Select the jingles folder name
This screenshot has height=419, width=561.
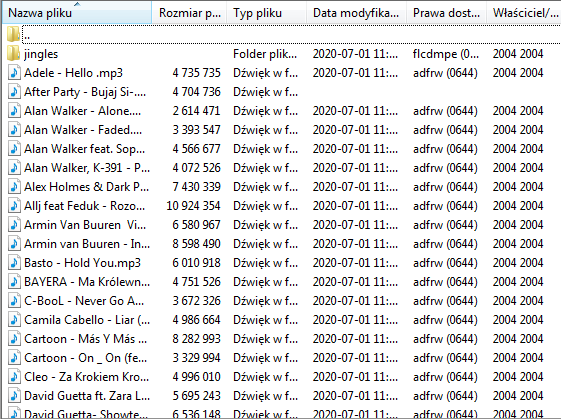41,54
